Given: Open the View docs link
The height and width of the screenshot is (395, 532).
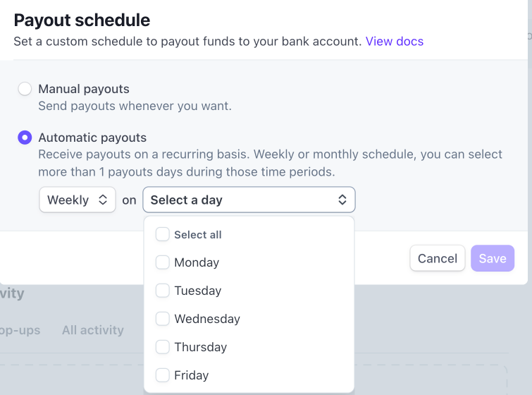Looking at the screenshot, I should 395,41.
